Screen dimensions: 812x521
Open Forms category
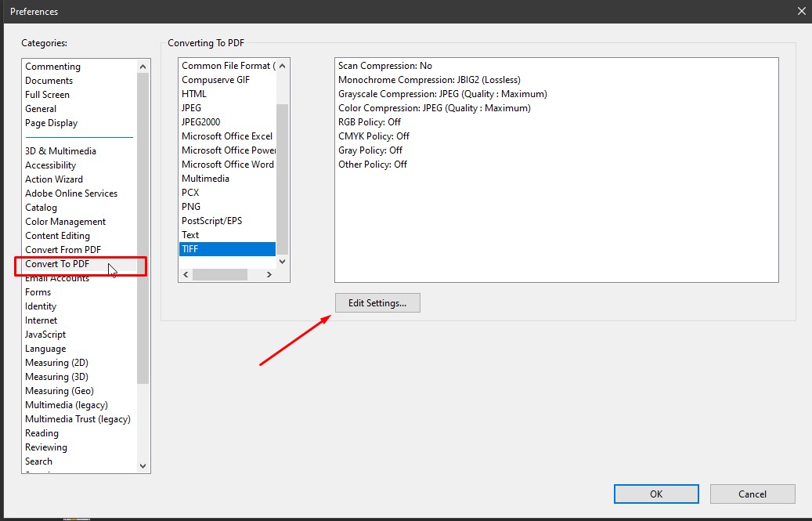click(x=38, y=292)
